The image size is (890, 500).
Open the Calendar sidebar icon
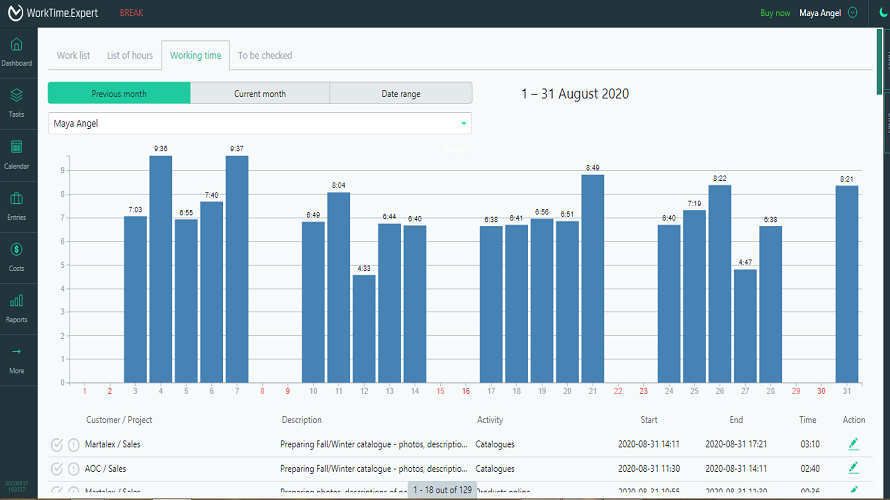(x=17, y=153)
